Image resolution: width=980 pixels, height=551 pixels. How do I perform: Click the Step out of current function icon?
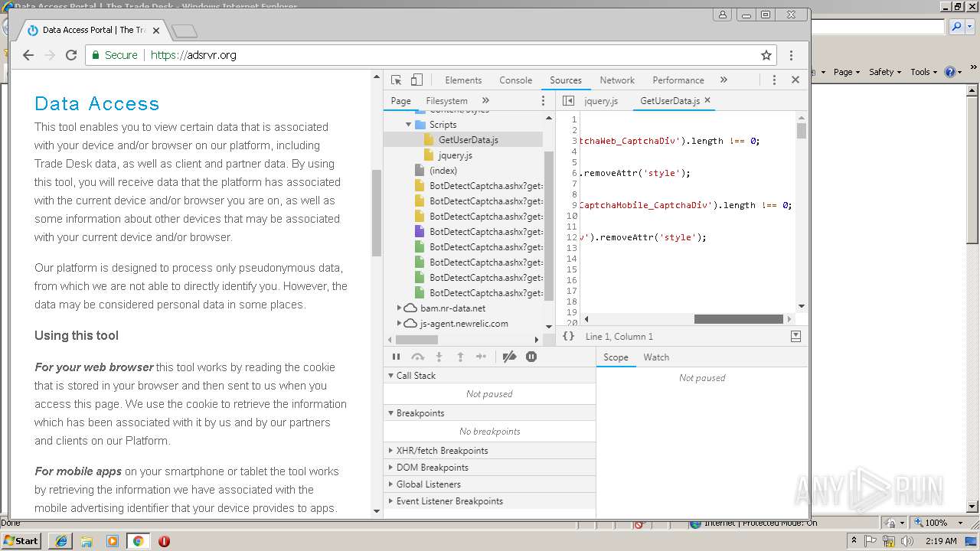[460, 357]
